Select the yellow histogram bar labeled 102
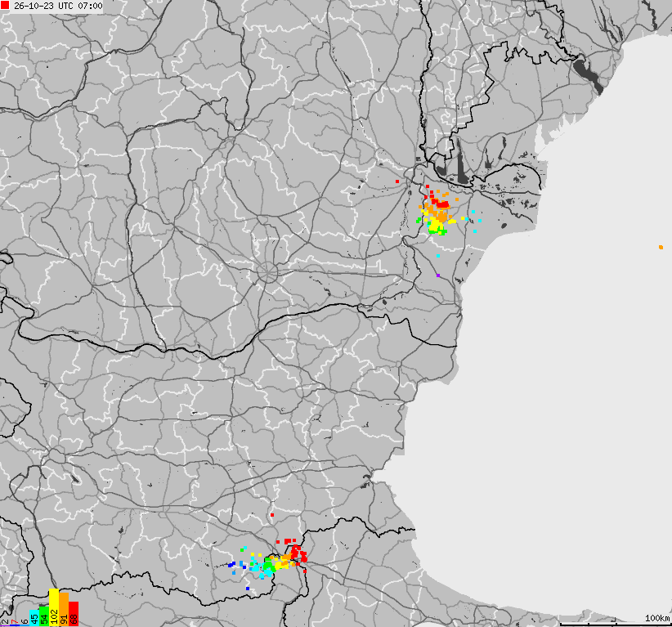This screenshot has width=672, height=627. pyautogui.click(x=54, y=607)
